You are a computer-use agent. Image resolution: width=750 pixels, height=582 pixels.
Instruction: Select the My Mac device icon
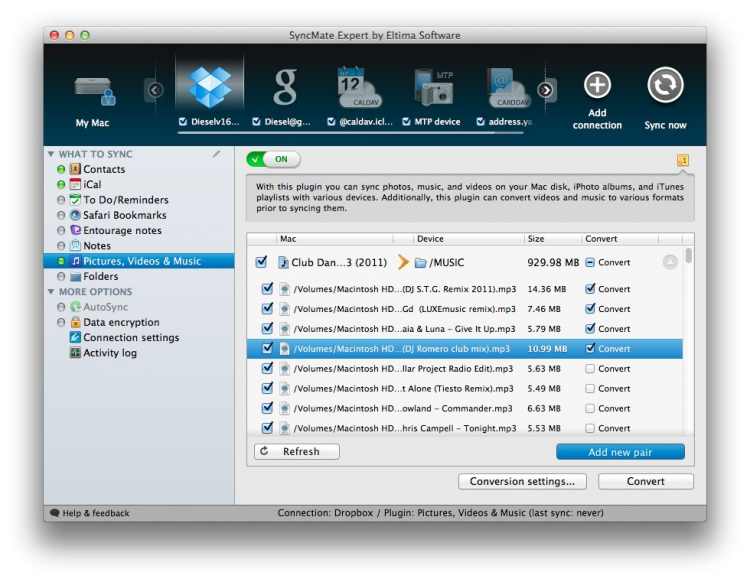point(95,91)
